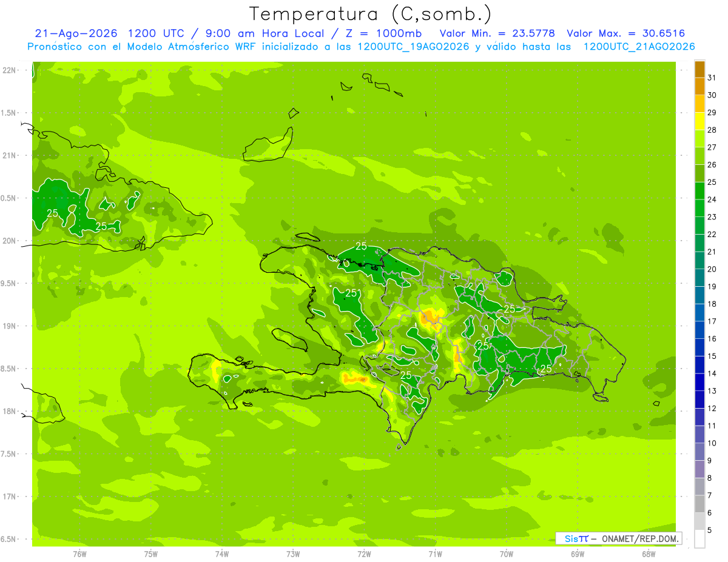Screen dimensions: 728x562
Task: Click the 68W longitude axis label
Action: tap(649, 554)
